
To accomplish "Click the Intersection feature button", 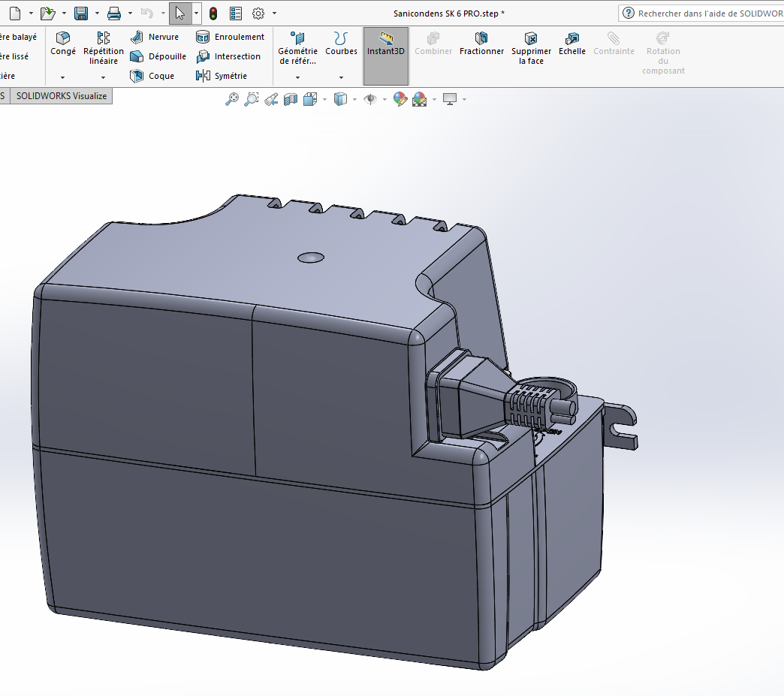I will (228, 56).
